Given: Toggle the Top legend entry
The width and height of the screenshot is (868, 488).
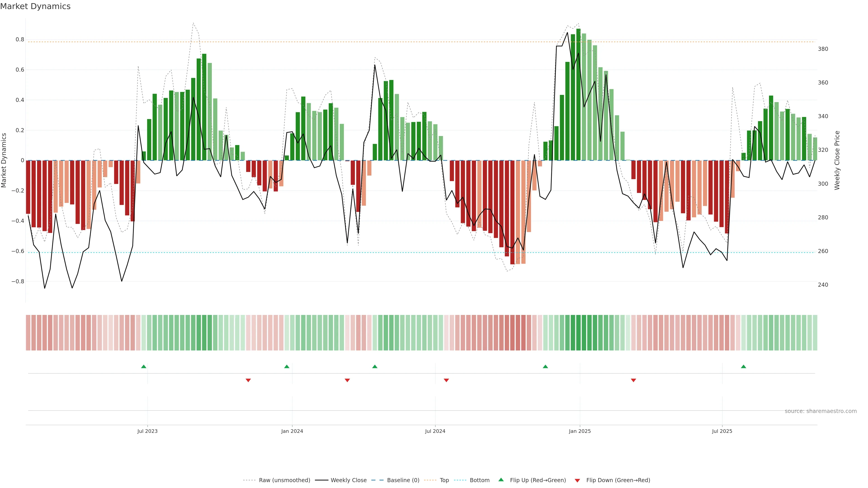Looking at the screenshot, I should coord(444,480).
